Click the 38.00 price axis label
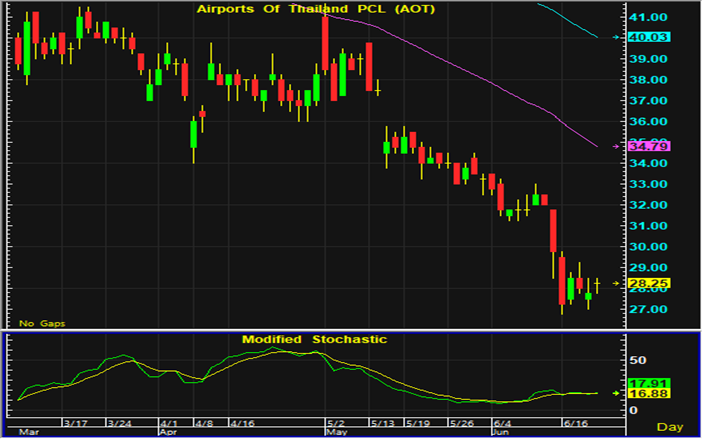 648,80
